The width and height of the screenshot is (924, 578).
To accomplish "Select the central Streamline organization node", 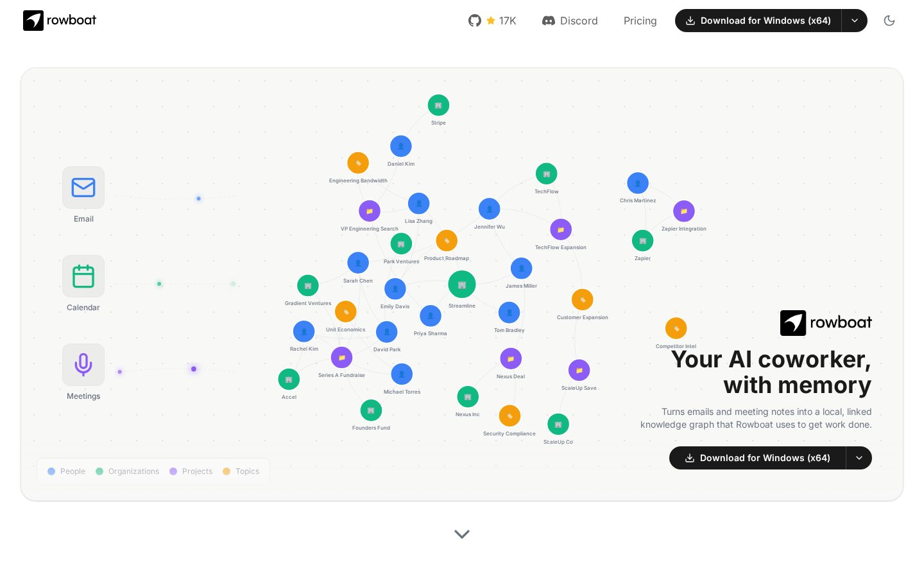I will (462, 285).
